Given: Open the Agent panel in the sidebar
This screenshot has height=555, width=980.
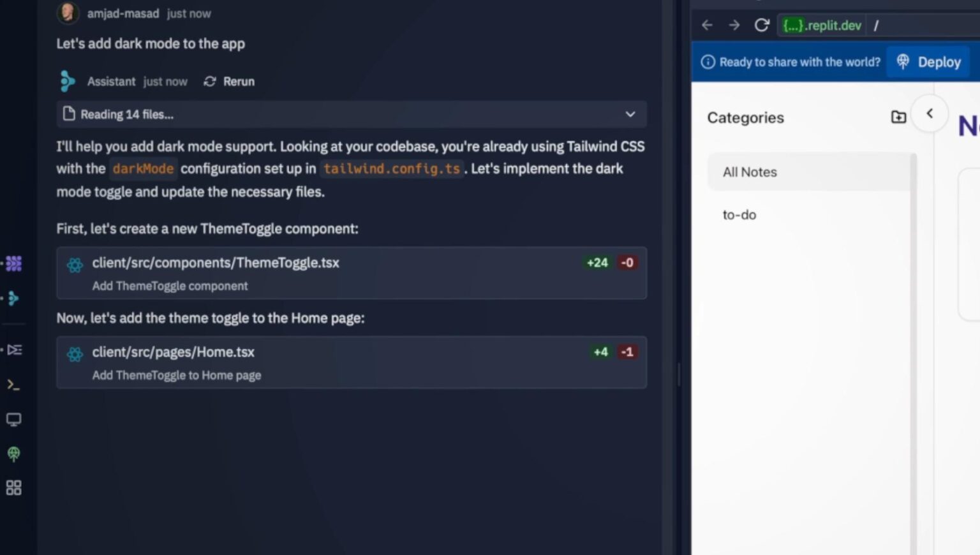Looking at the screenshot, I should pos(13,263).
